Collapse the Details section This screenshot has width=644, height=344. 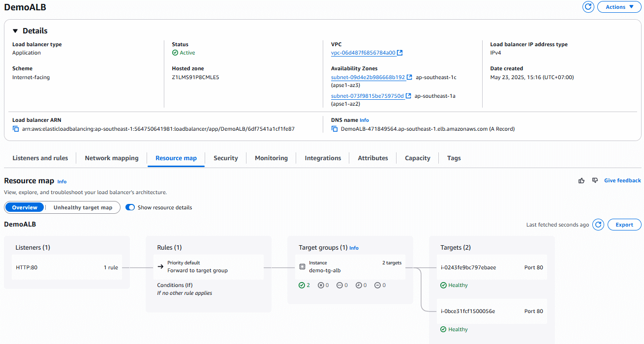click(15, 31)
